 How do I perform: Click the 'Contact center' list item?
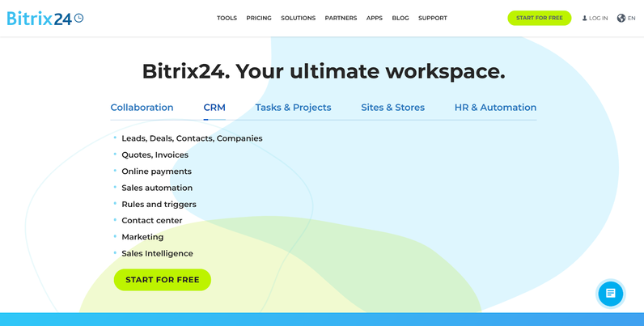point(152,221)
